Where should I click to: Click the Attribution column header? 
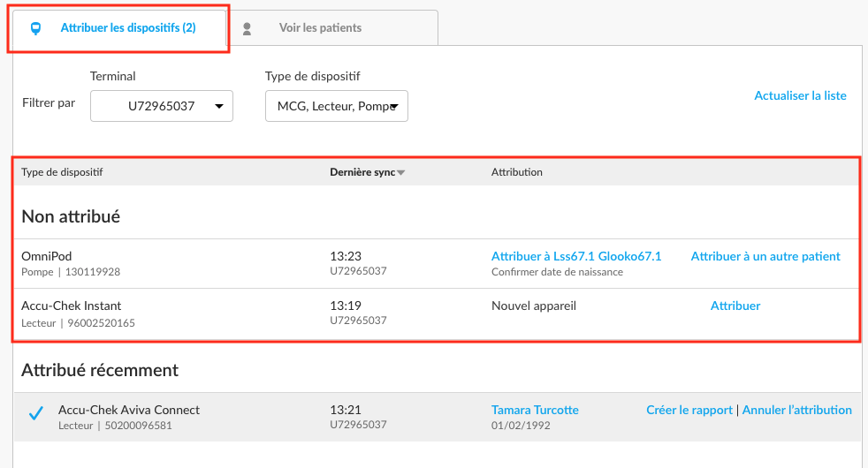(x=516, y=172)
